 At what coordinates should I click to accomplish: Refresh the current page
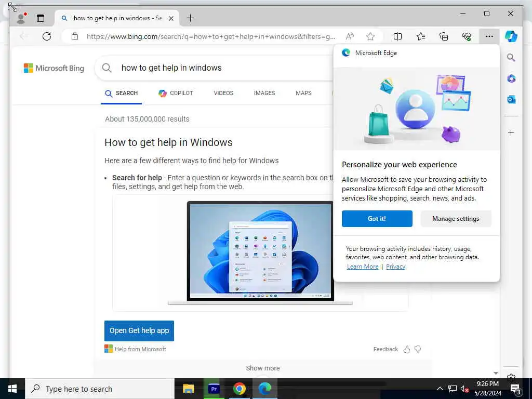47,36
